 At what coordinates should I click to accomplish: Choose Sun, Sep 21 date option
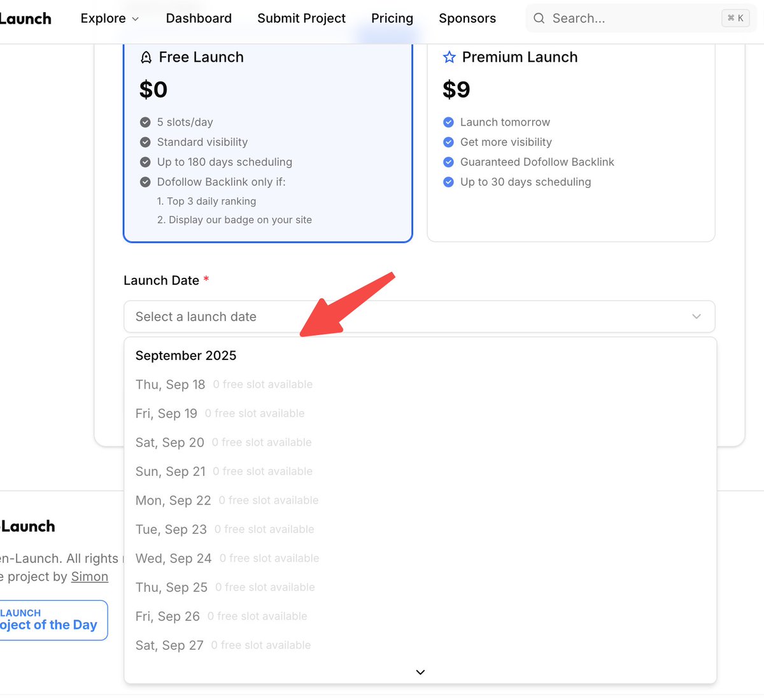[420, 471]
